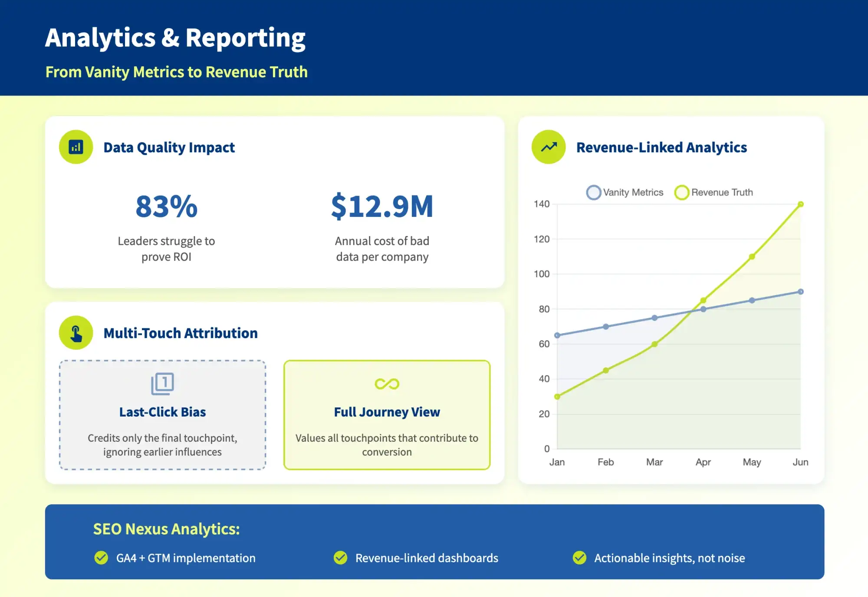
Task: Select the Analytics & Reporting header
Action: (175, 37)
